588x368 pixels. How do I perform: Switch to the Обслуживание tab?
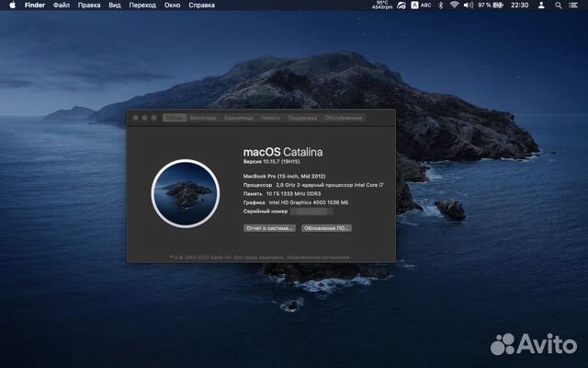pos(344,118)
